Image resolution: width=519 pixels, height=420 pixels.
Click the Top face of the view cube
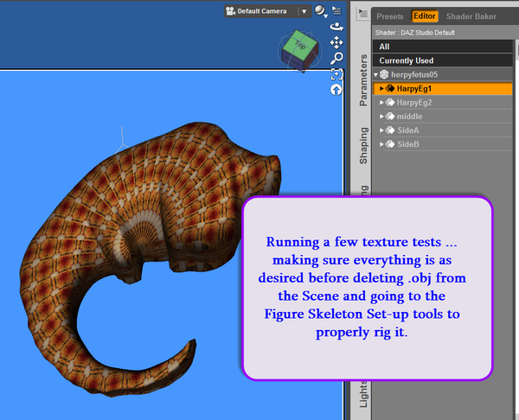pyautogui.click(x=300, y=44)
